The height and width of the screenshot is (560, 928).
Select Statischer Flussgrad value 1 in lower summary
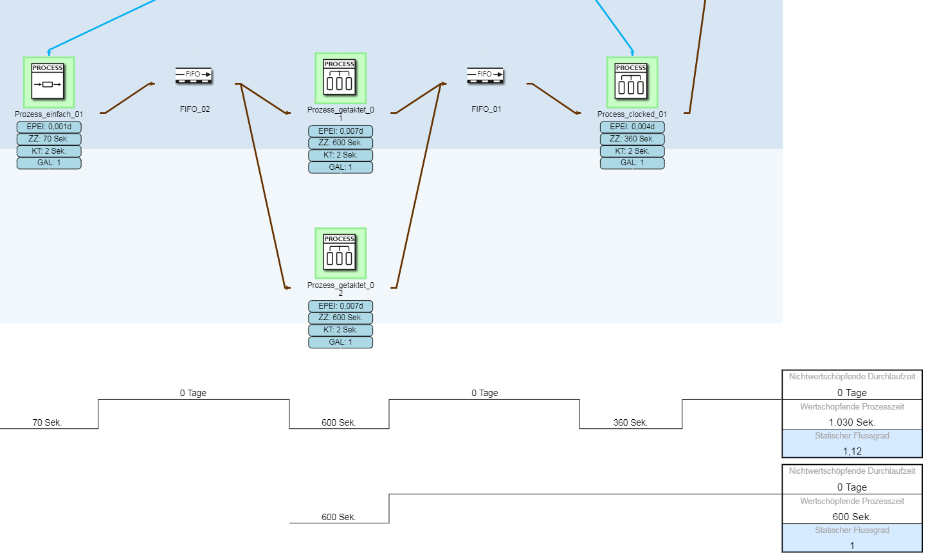851,545
